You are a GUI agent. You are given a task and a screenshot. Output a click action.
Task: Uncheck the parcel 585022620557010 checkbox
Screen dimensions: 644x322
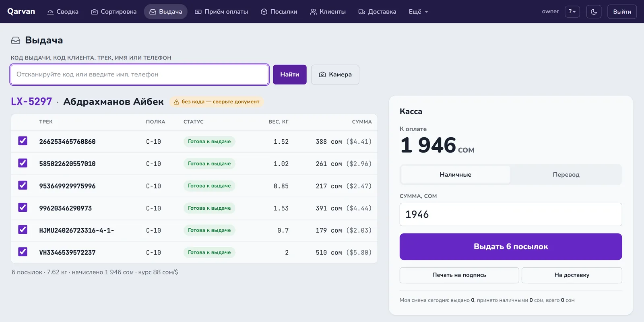[23, 163]
